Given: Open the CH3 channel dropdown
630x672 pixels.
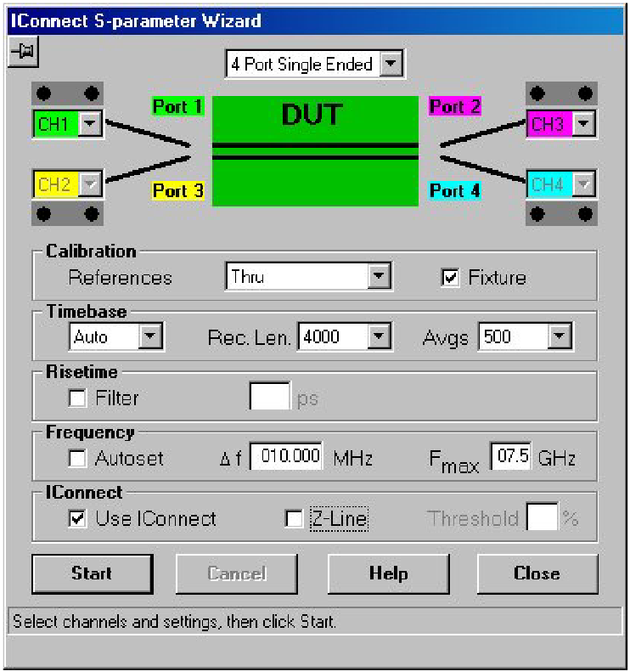Looking at the screenshot, I should point(583,124).
